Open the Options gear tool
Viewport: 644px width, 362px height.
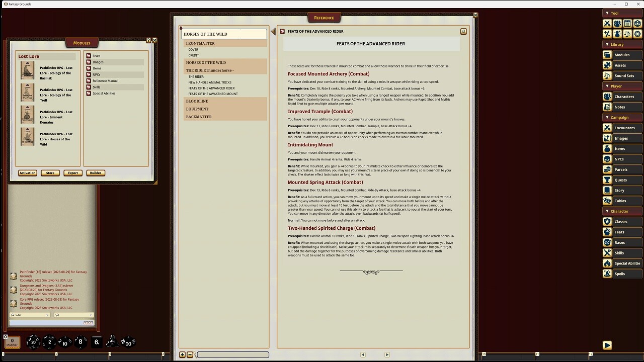click(x=637, y=34)
